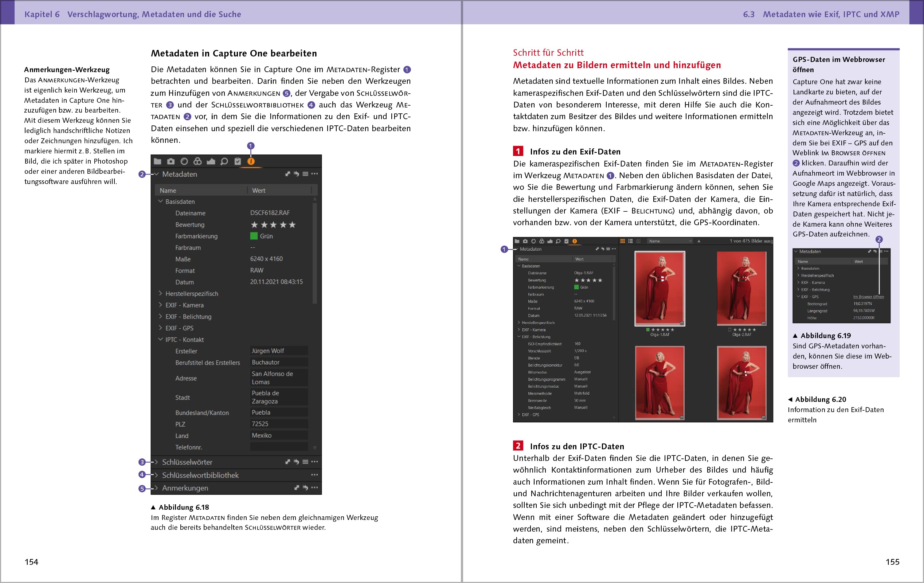924x583 pixels.
Task: Click the Stadt field 'Puebla de Zaragoza'
Action: pyautogui.click(x=279, y=397)
